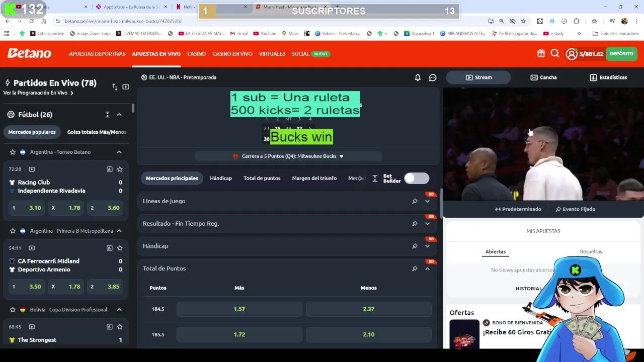Collapse the Argentina - Primera B Metropolitana league
Image resolution: width=644 pixels, height=362 pixels.
point(119,231)
